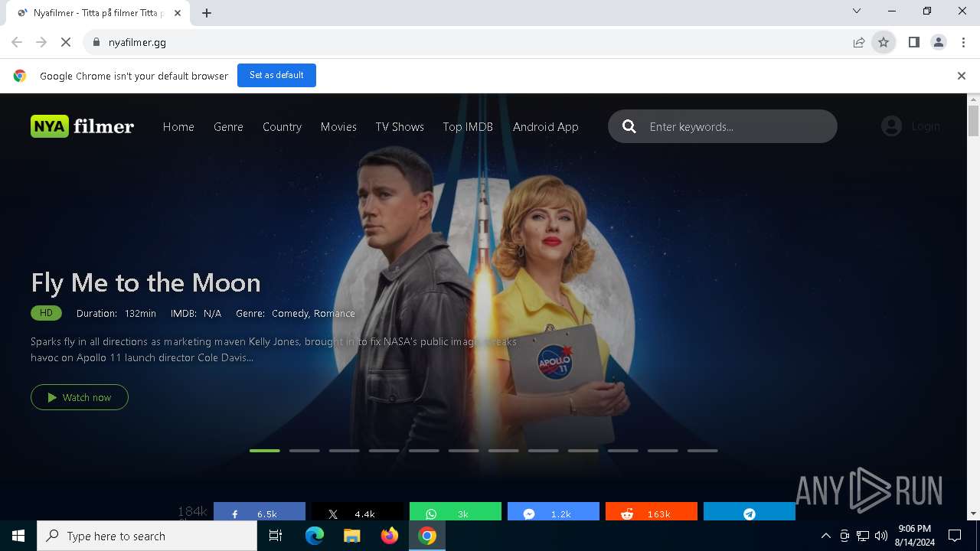
Task: Open the network tray icon
Action: [863, 536]
